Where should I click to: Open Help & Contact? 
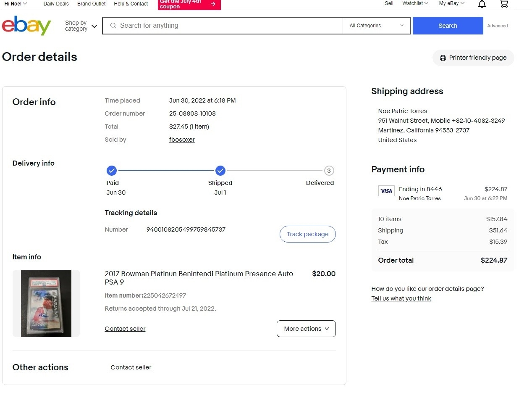click(x=131, y=4)
